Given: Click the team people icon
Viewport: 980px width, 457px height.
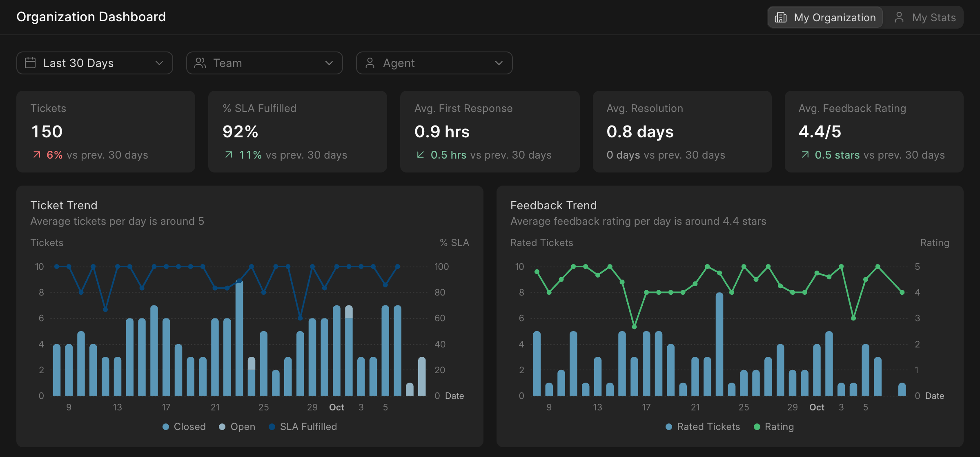Looking at the screenshot, I should (200, 63).
